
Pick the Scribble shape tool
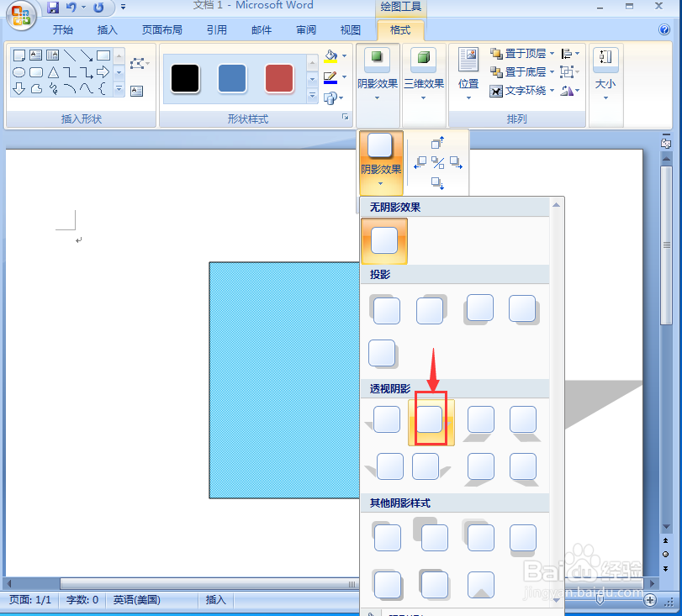coord(53,89)
